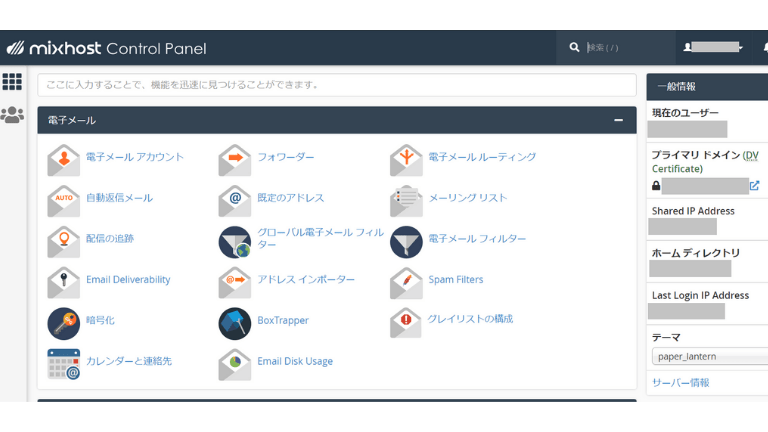The width and height of the screenshot is (768, 432).
Task: Focus the feature quick-find input field
Action: [x=337, y=85]
